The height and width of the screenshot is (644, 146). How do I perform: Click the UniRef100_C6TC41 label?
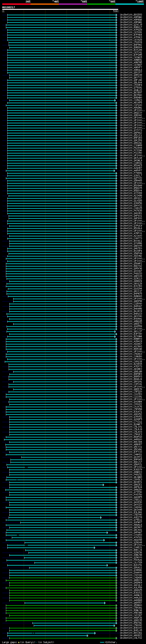click(131, 52)
